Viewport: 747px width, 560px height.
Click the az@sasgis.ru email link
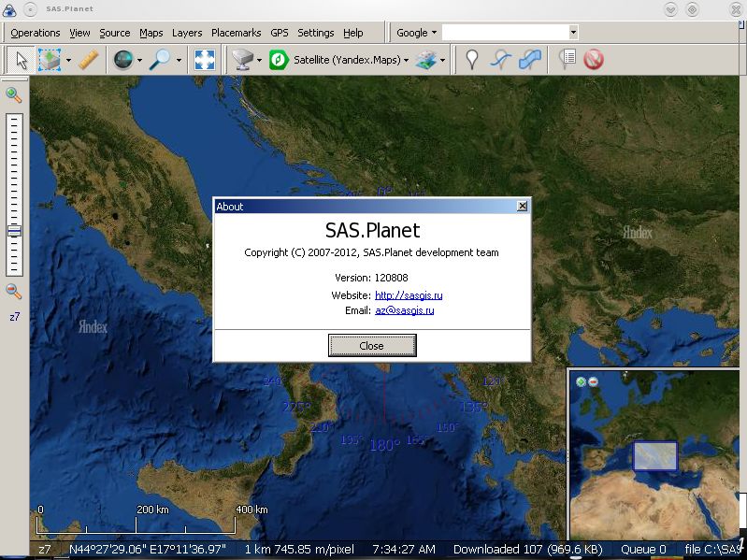pyautogui.click(x=404, y=310)
